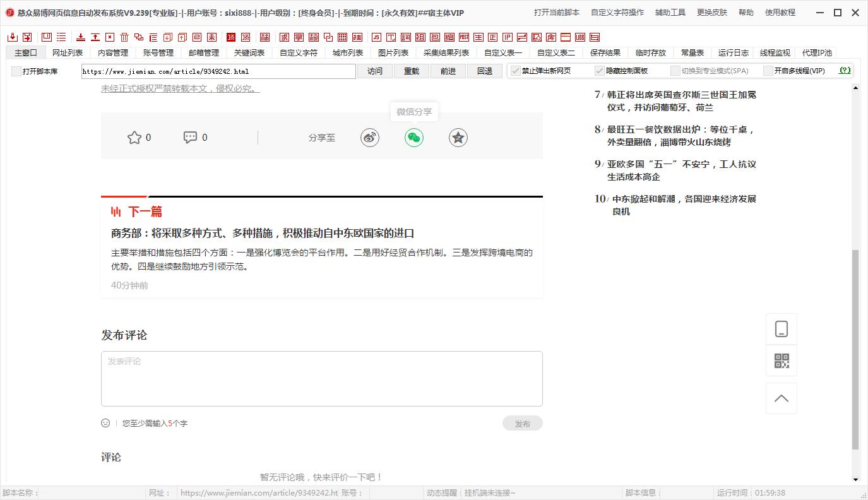Toggle 切换到专业模式(SPA) checkbox
This screenshot has height=500, width=868.
click(675, 71)
